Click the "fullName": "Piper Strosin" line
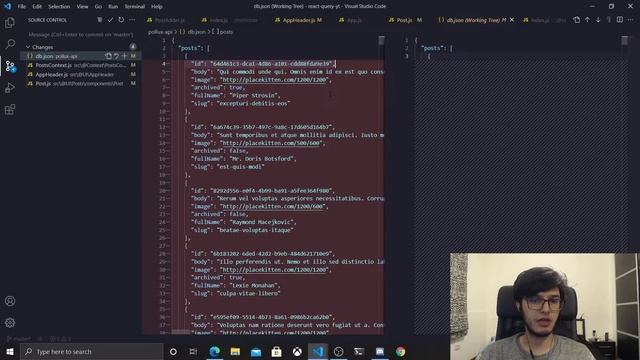This screenshot has height=360, width=640. tap(236, 95)
